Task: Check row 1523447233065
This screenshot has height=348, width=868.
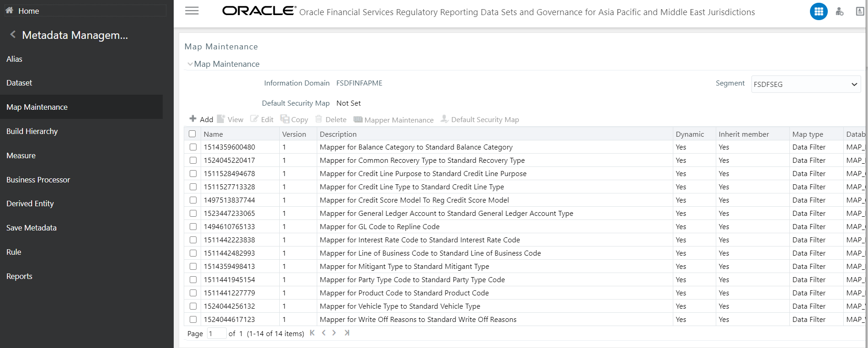Action: click(x=193, y=214)
